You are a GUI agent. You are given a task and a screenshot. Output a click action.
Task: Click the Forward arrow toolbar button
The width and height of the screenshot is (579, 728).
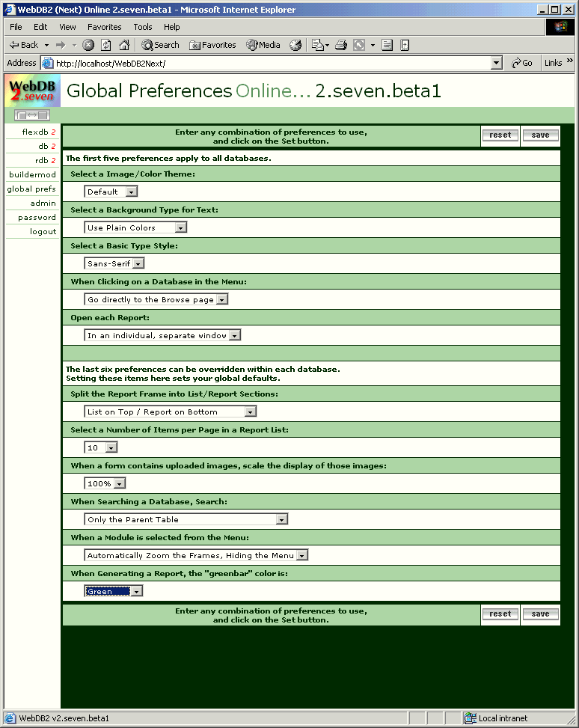click(x=61, y=45)
